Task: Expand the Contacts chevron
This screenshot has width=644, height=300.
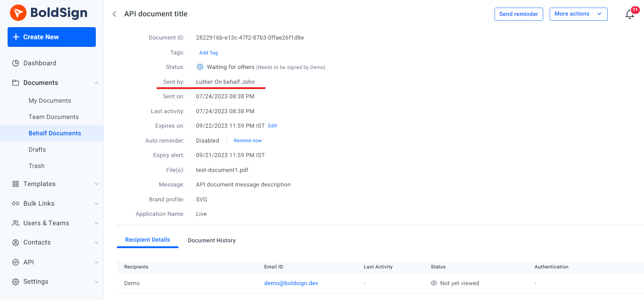Action: point(97,243)
